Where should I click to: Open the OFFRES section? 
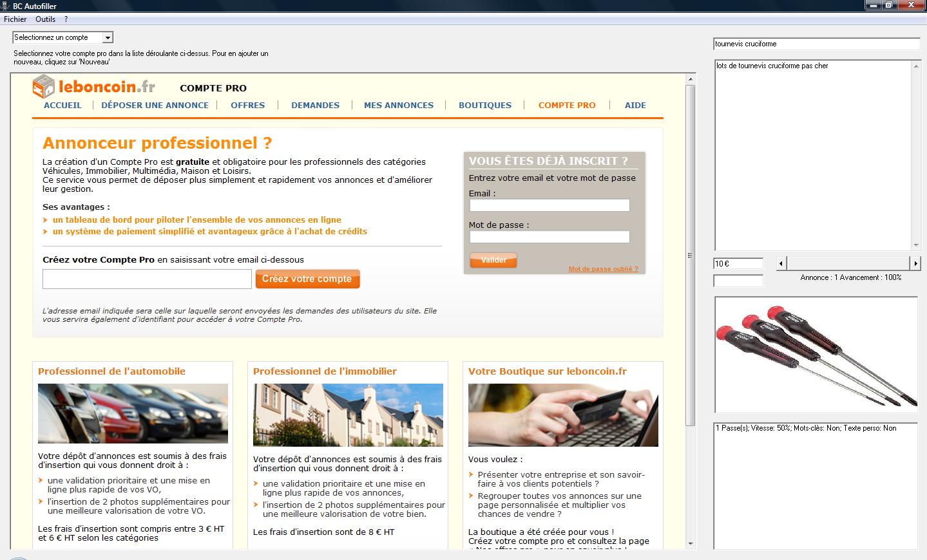point(248,105)
